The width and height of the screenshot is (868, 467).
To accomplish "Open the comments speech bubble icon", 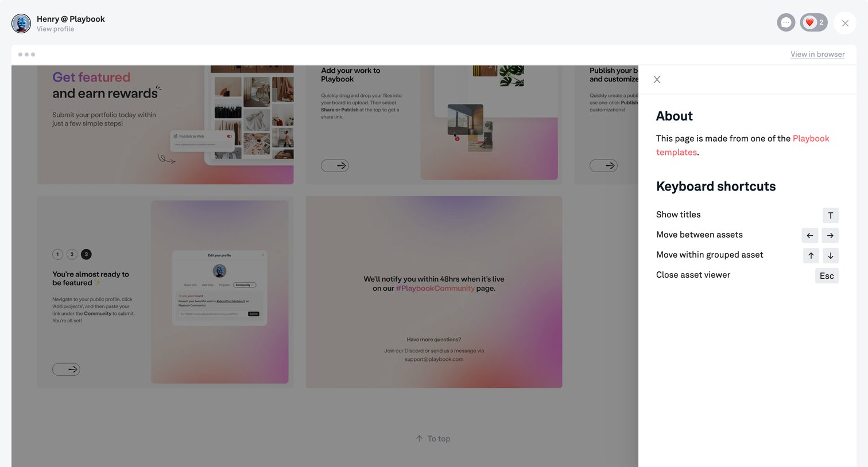I will (786, 22).
